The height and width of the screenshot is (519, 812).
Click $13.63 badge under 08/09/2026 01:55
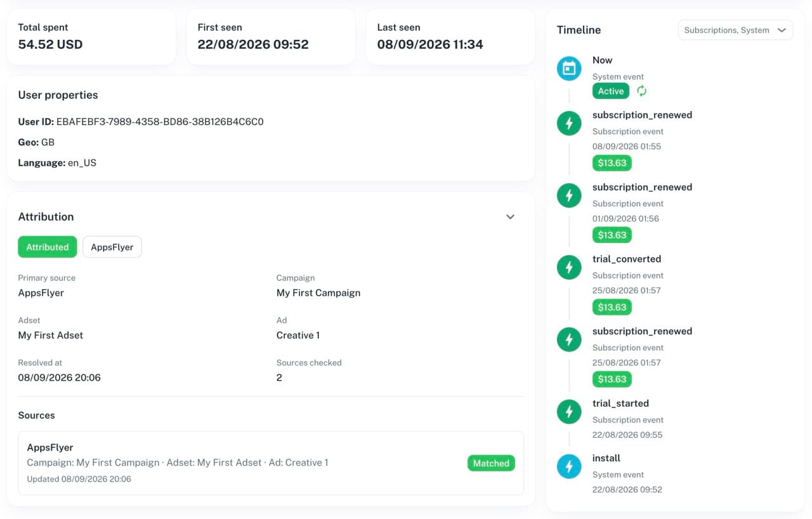(x=612, y=163)
